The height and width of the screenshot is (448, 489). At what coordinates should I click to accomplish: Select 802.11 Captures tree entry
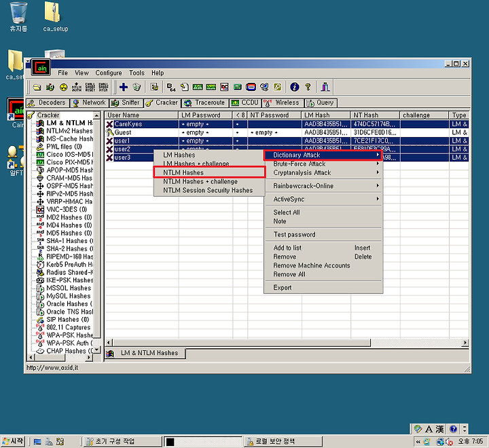pyautogui.click(x=69, y=327)
